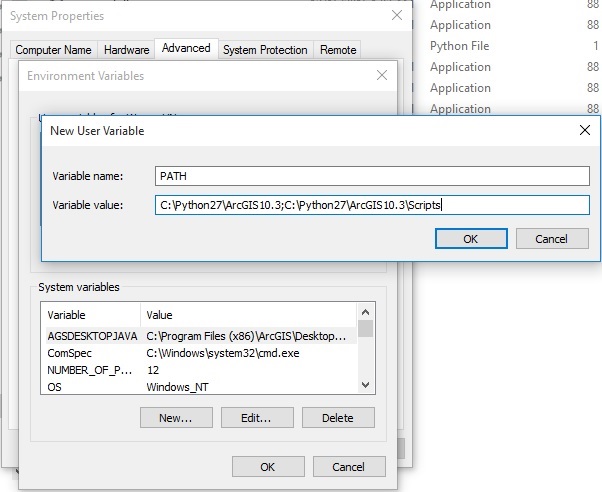Screen dimensions: 602x492
Task: Select the NUMBER_OF_P… variable row
Action: pyautogui.click(x=201, y=370)
